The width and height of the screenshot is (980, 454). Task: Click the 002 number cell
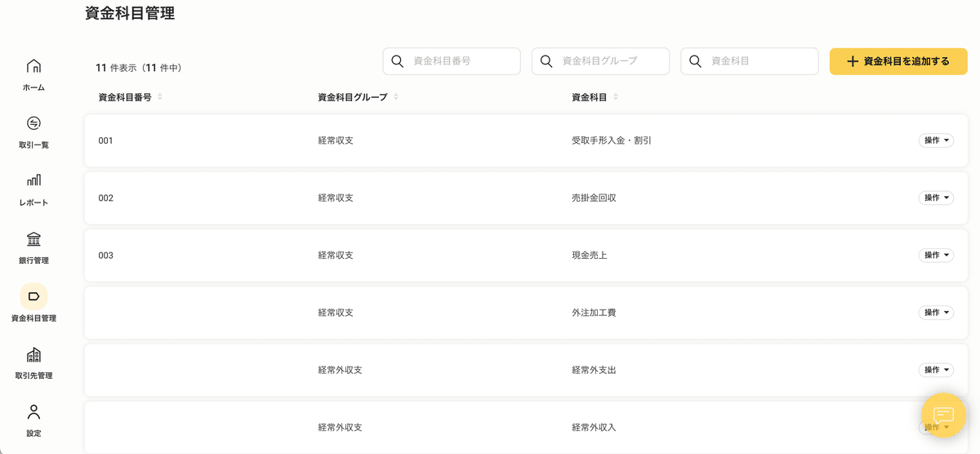(x=105, y=198)
